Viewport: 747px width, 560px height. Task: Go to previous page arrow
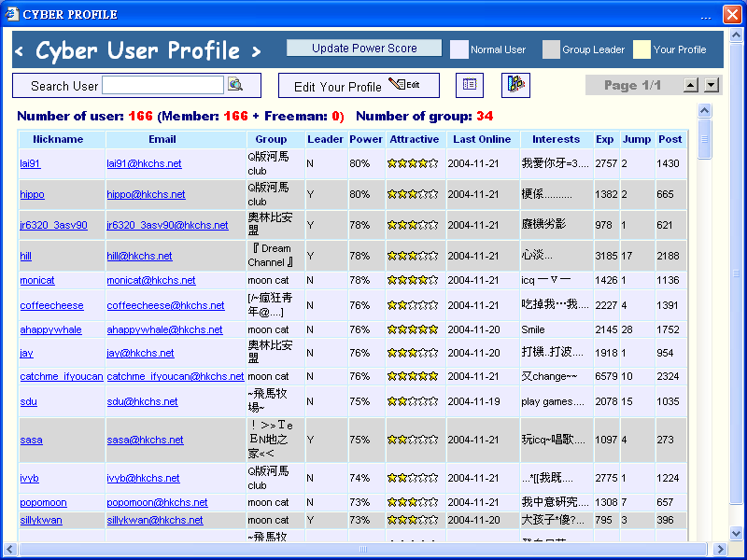click(690, 85)
